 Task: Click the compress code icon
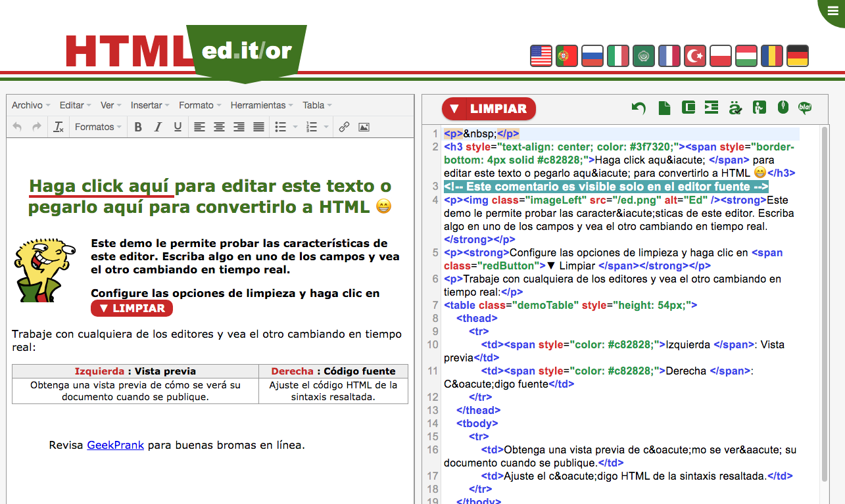pos(688,107)
